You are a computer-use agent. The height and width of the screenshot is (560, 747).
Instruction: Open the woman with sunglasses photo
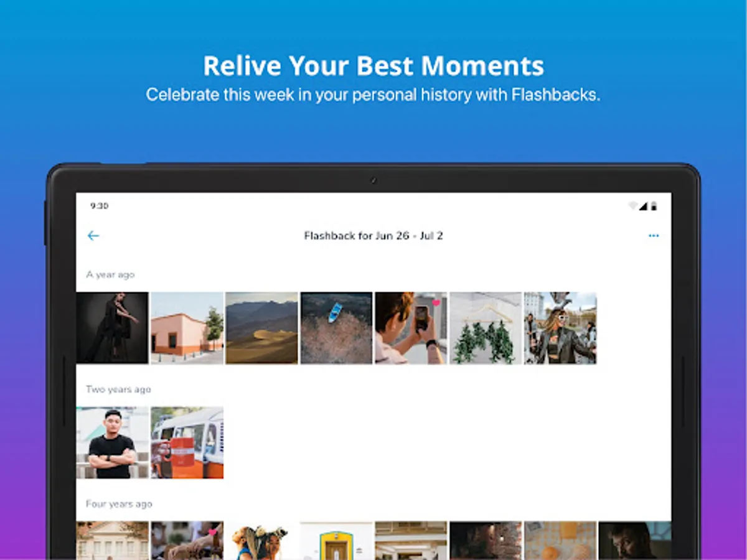tap(560, 328)
